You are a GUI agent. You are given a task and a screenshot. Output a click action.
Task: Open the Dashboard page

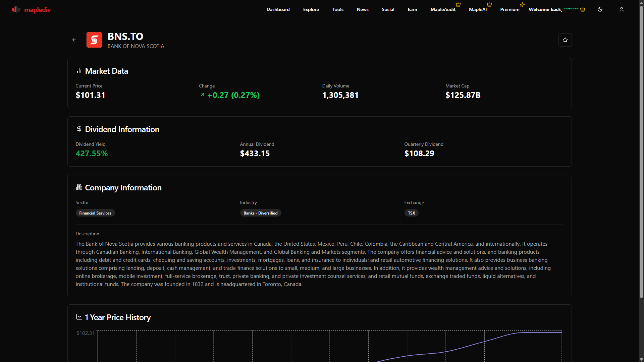coord(278,9)
